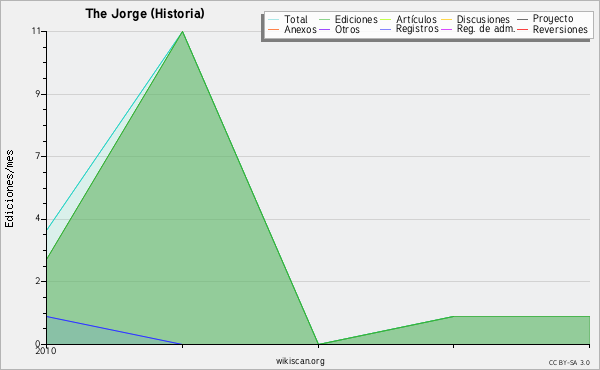Click the y-axis value 11
The width and height of the screenshot is (600, 370).
pyautogui.click(x=36, y=31)
